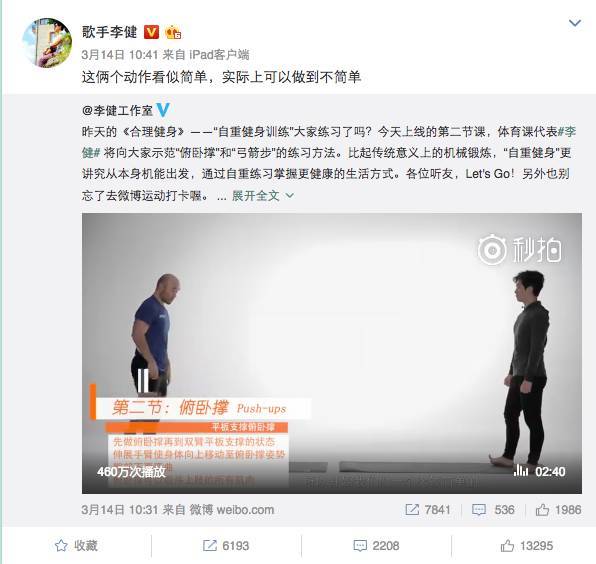Viewport: 596px width, 564px height.
Task: Open the 2208 comments section
Action: point(376,545)
